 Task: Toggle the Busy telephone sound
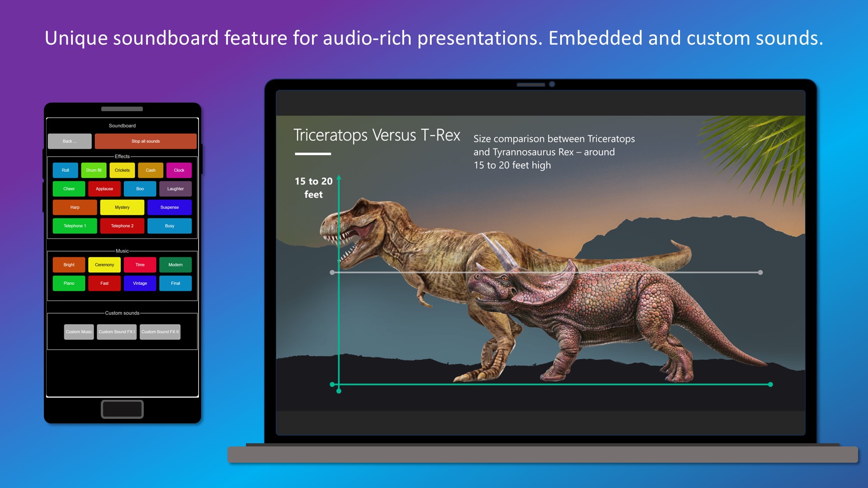point(170,225)
